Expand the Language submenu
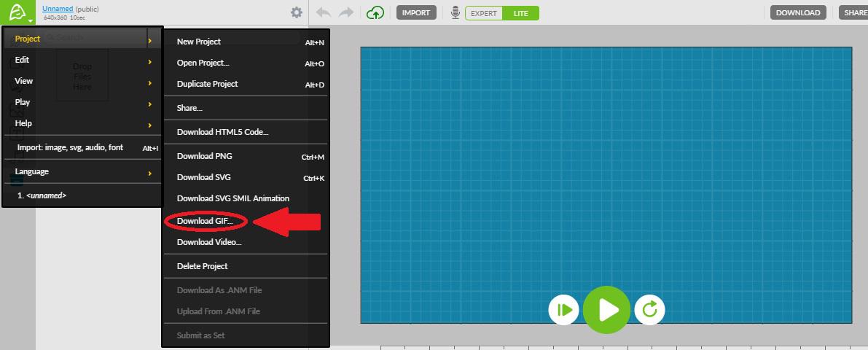 tap(83, 171)
